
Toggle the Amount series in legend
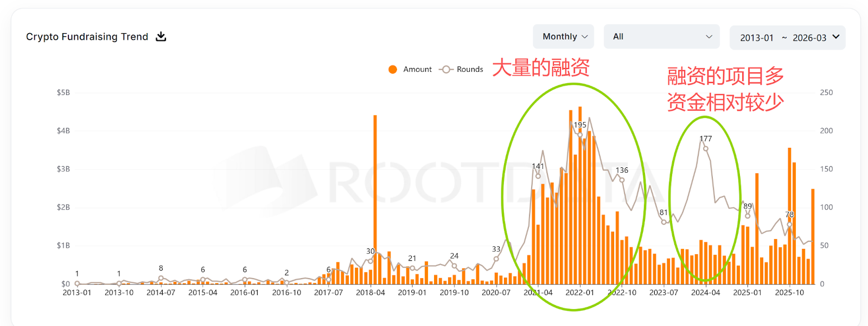tap(417, 70)
